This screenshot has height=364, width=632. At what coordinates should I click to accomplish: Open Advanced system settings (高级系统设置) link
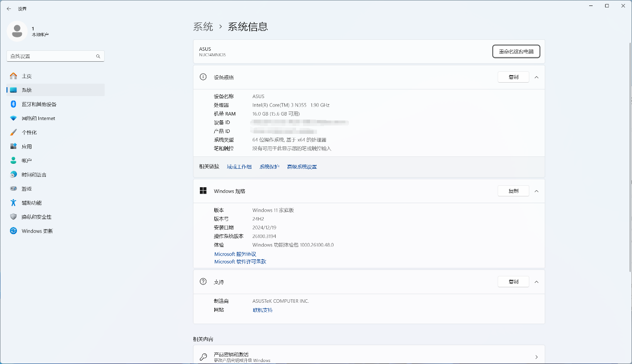(x=302, y=167)
